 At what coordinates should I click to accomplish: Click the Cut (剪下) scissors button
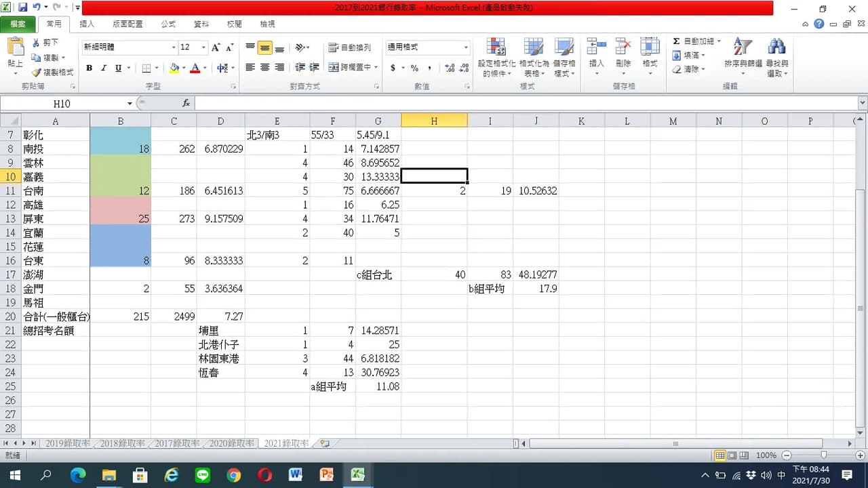(x=45, y=43)
